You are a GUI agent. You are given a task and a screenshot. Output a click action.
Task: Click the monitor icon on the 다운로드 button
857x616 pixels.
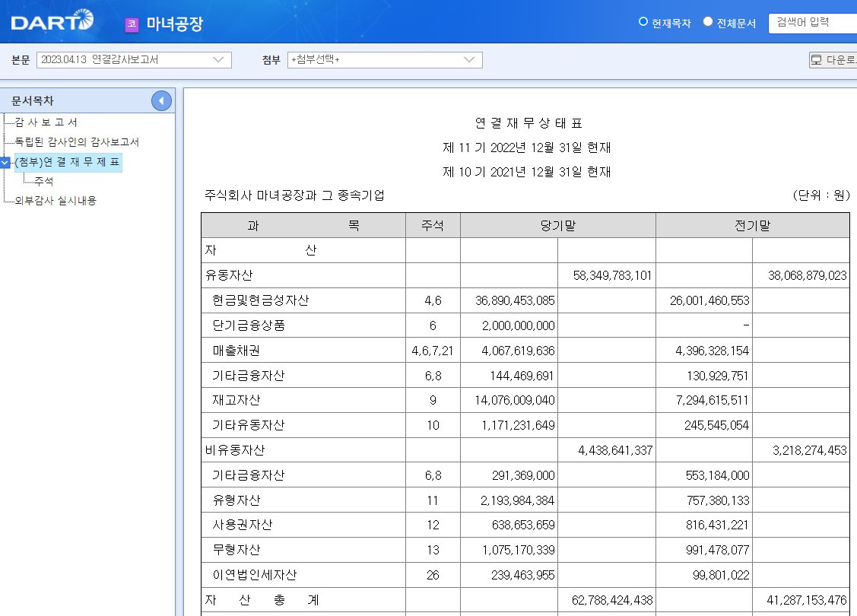(x=816, y=59)
